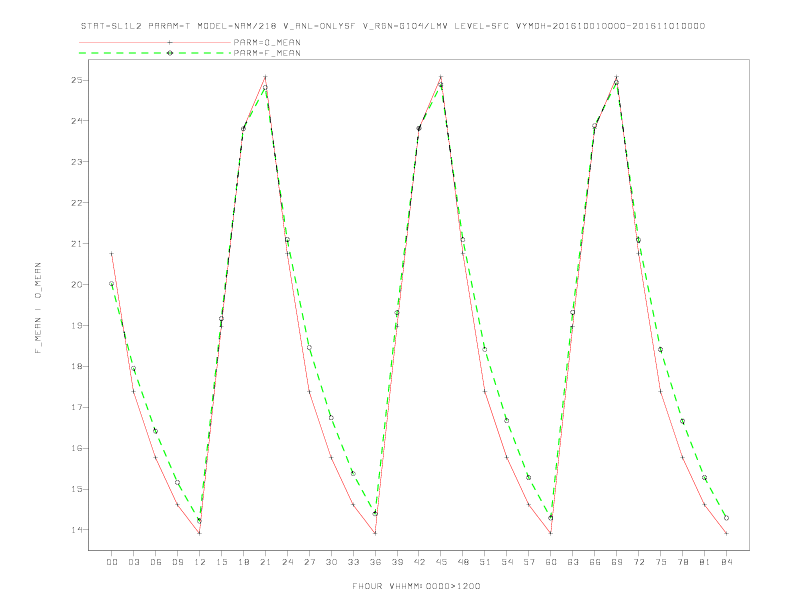Click y-axis tick label 21
Screen dimensions: 792x612
pyautogui.click(x=76, y=243)
